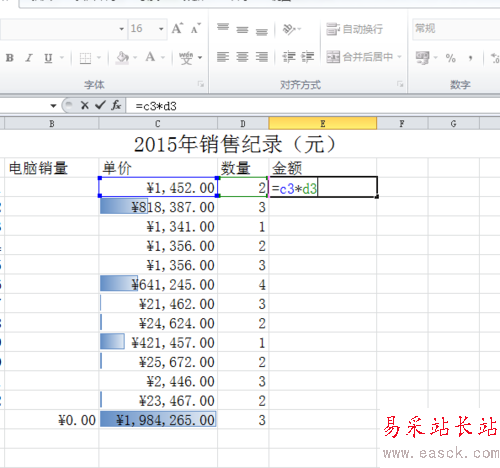This screenshot has height=468, width=500.
Task: Click the middle align icon
Action: tap(242, 29)
